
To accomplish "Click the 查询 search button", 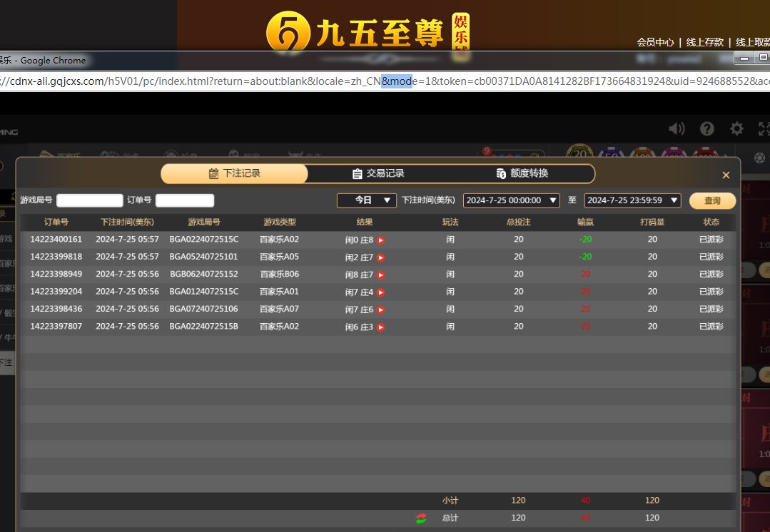I will point(711,200).
